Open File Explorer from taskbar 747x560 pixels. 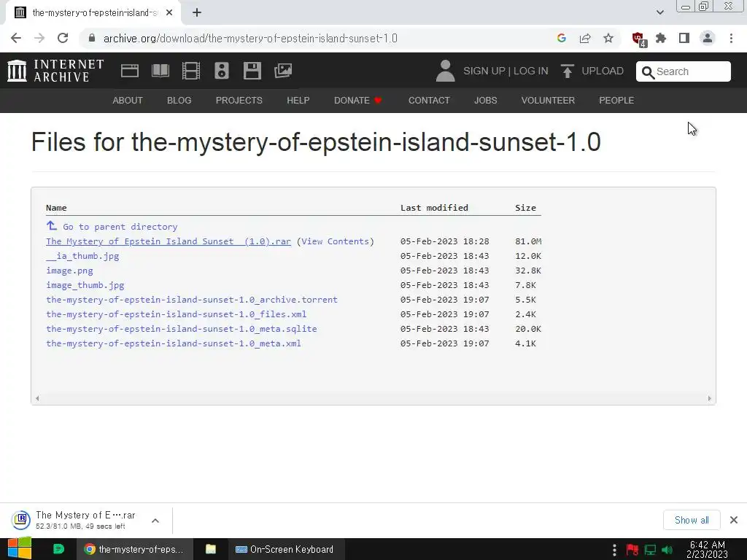click(x=211, y=549)
